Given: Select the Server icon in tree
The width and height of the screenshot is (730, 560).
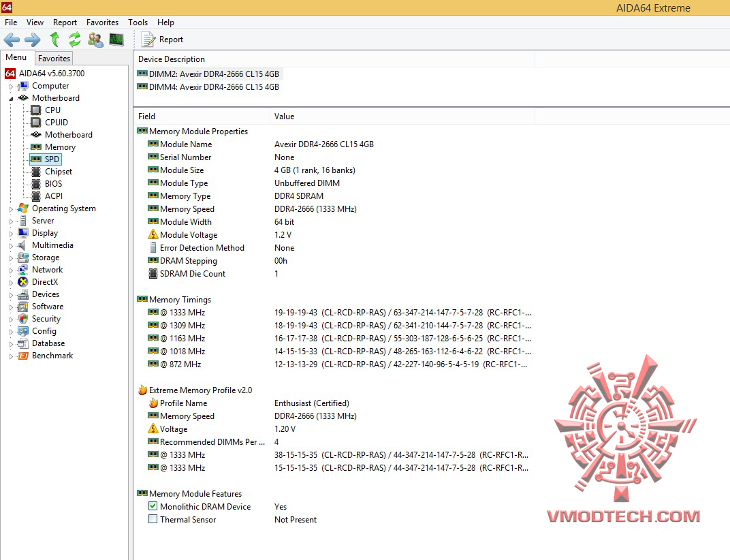Looking at the screenshot, I should click(23, 220).
